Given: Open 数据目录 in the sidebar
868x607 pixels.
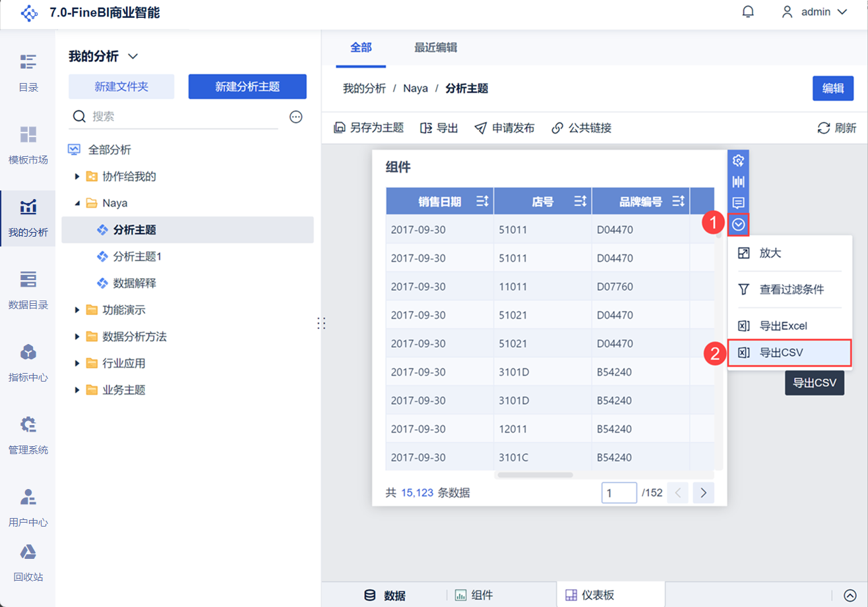Looking at the screenshot, I should point(28,291).
